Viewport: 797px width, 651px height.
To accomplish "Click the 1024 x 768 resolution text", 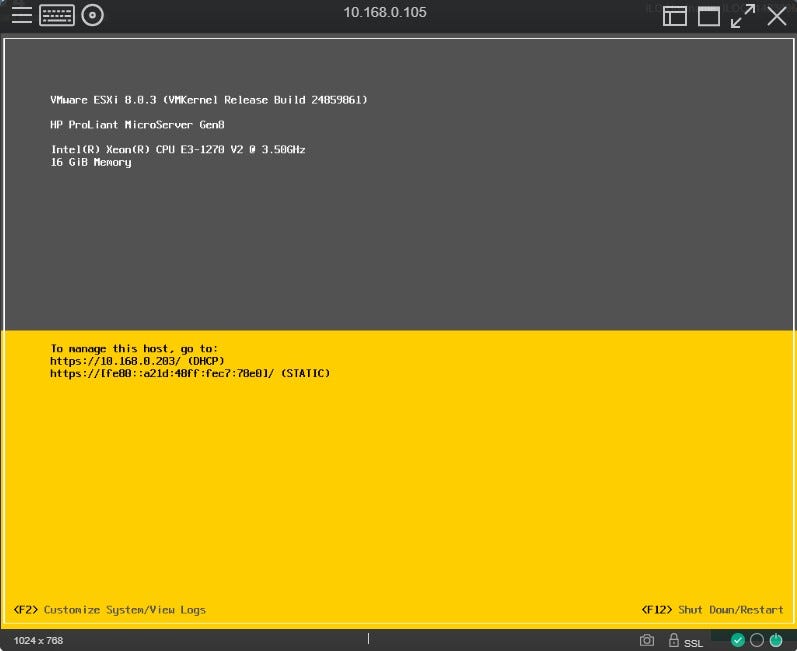I will pyautogui.click(x=38, y=640).
